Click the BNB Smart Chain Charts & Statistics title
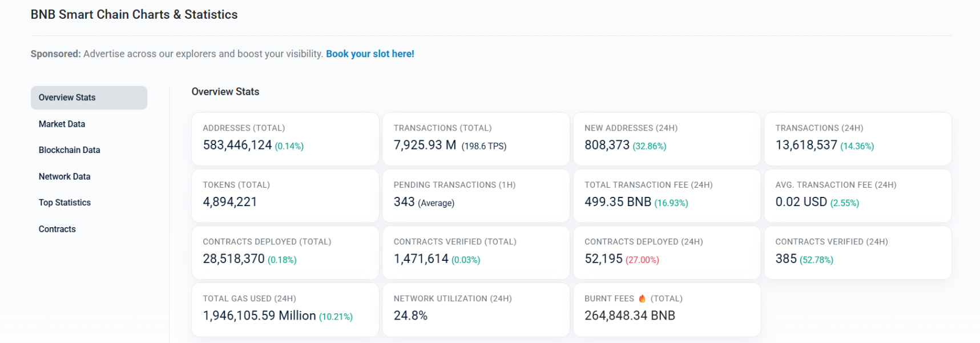 (134, 15)
